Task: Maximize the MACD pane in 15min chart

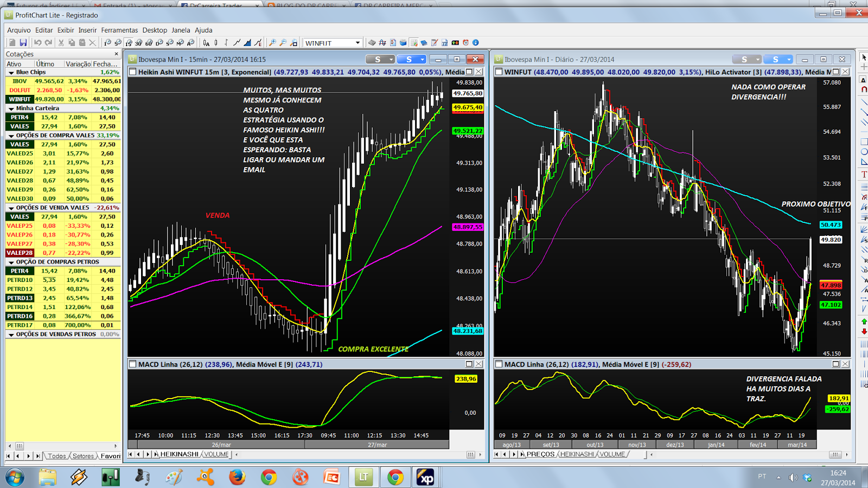Action: click(469, 364)
